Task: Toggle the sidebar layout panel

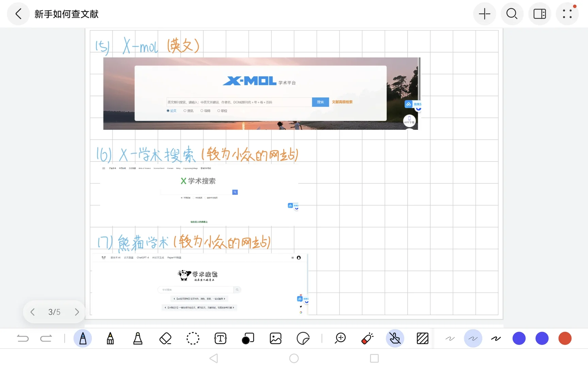Action: (x=540, y=14)
